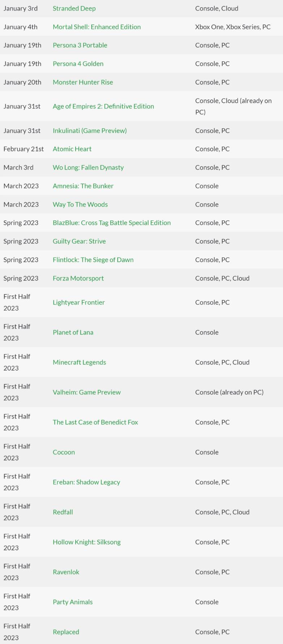This screenshot has height=644, width=283.
Task: Open Inkulinati (Game Preview) link
Action: [x=90, y=130]
